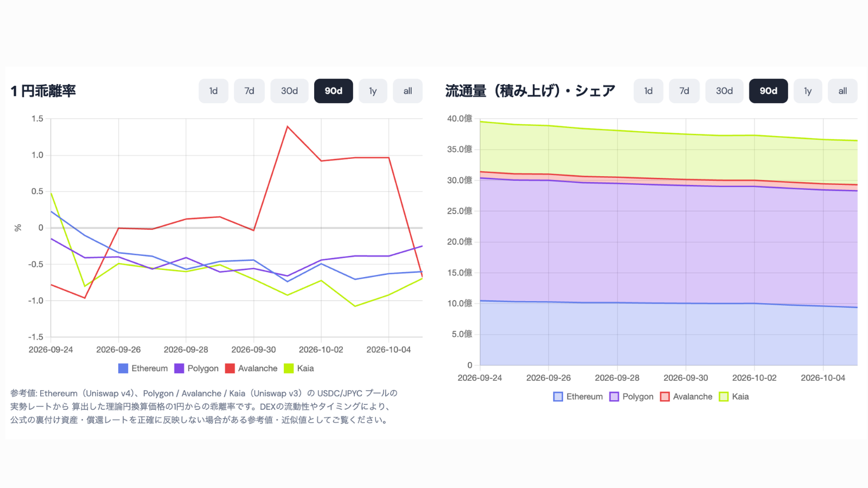Viewport: 868px width, 488px height.
Task: Toggle Ethereum label in circulation chart legend
Action: [x=585, y=397]
